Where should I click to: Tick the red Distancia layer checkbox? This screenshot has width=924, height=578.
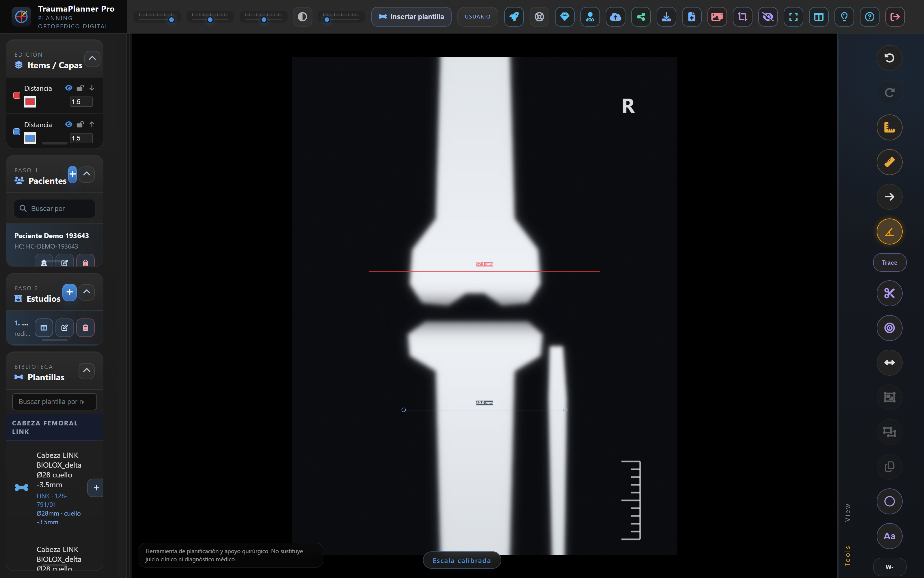click(x=17, y=95)
